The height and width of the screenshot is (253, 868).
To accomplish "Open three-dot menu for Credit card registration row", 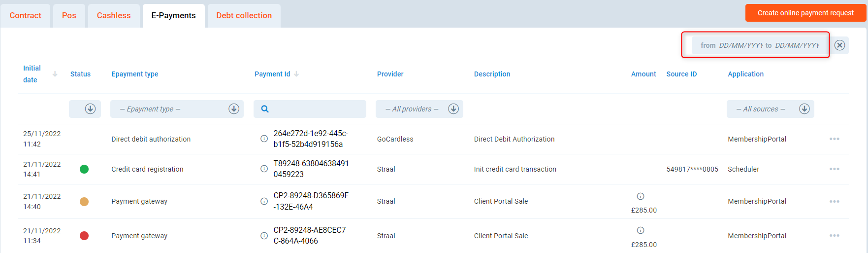I will (834, 169).
